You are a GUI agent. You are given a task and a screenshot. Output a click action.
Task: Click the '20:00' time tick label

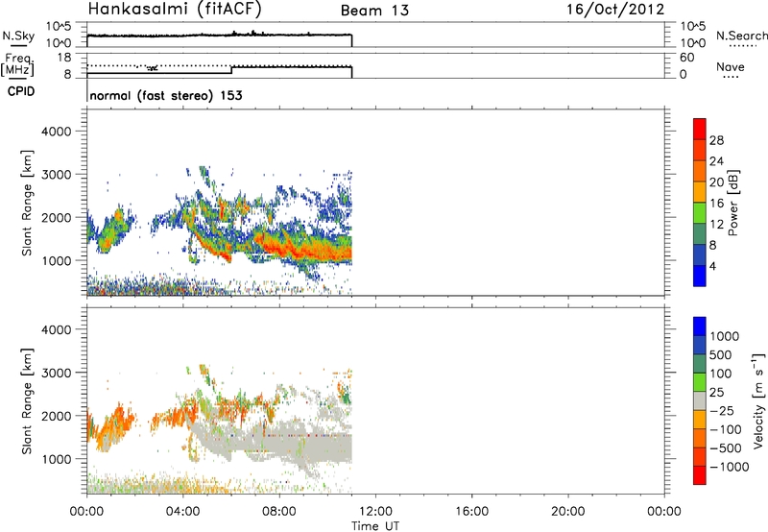tap(567, 512)
